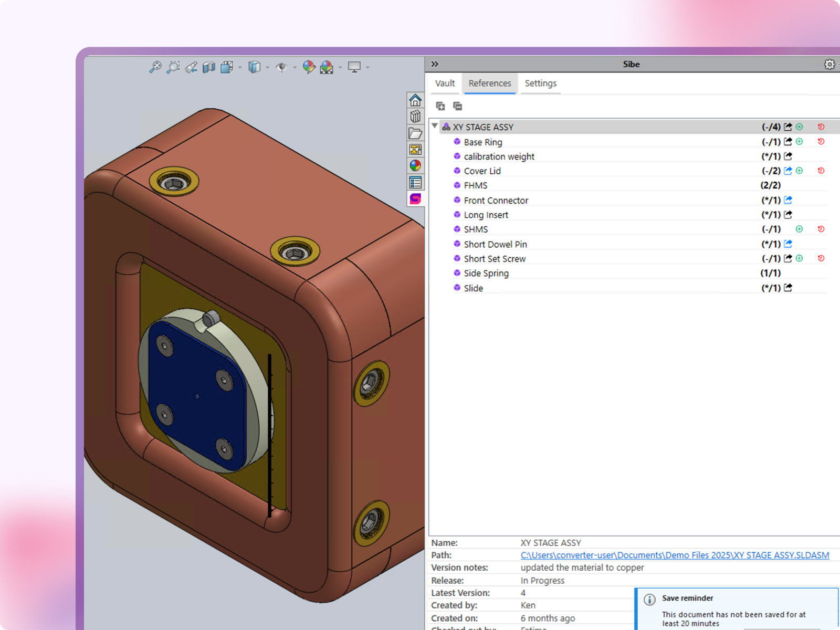The image size is (840, 630).
Task: Click red revert icon on Cover Lid row
Action: click(x=821, y=171)
